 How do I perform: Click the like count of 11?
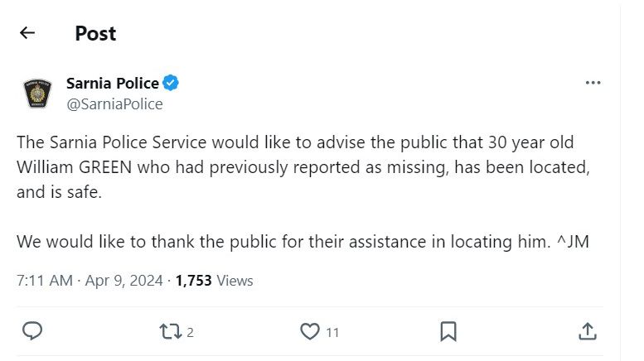[x=332, y=333]
